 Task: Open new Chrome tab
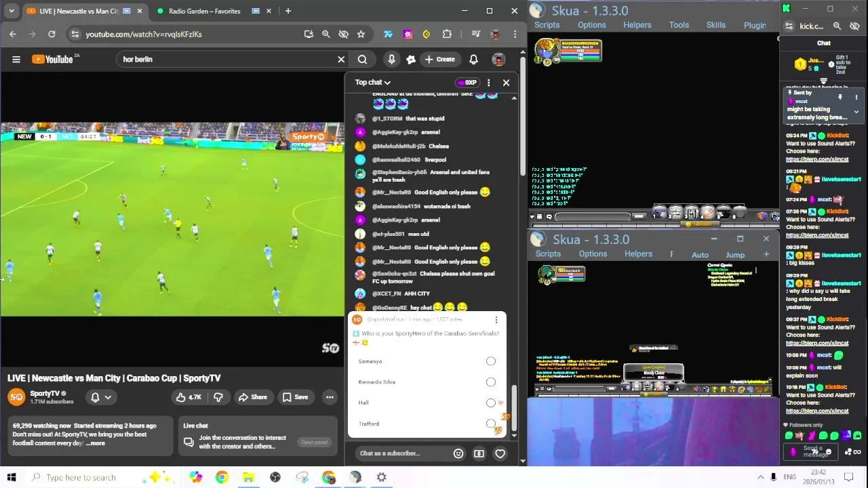288,11
